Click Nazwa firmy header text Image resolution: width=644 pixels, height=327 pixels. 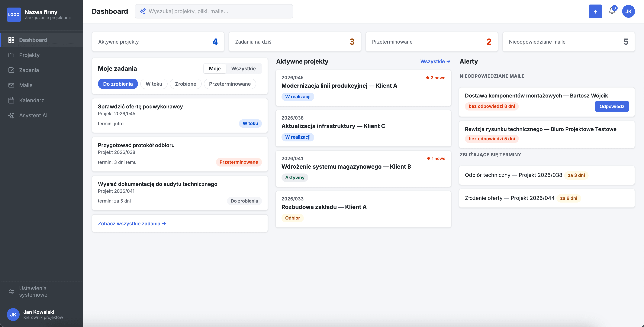pos(41,12)
